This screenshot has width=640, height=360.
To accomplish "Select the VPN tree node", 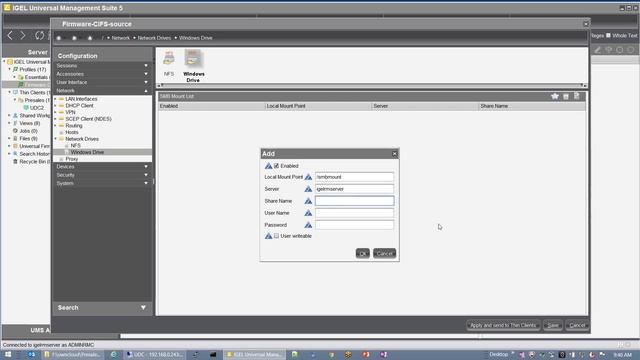I will [70, 112].
